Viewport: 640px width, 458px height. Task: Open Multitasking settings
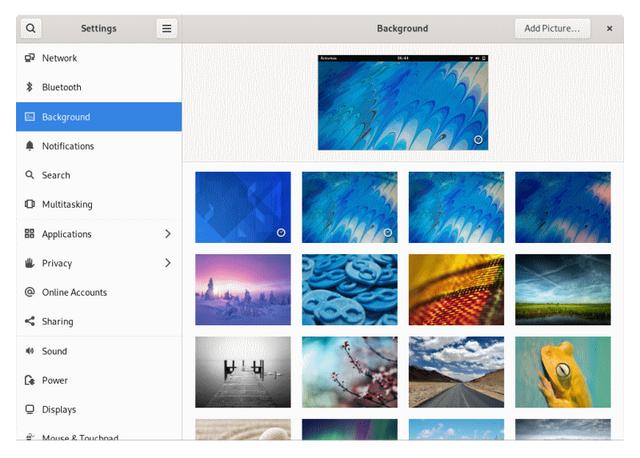(x=99, y=204)
